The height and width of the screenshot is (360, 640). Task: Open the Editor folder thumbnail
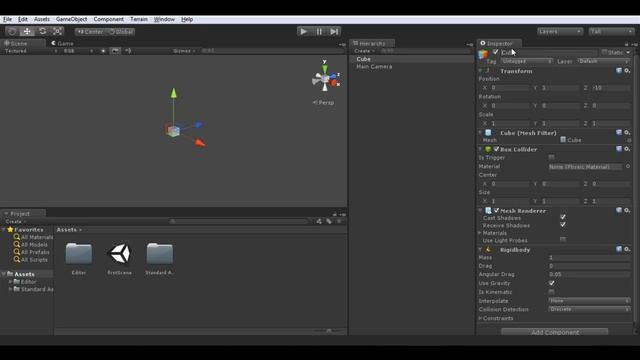click(x=79, y=254)
